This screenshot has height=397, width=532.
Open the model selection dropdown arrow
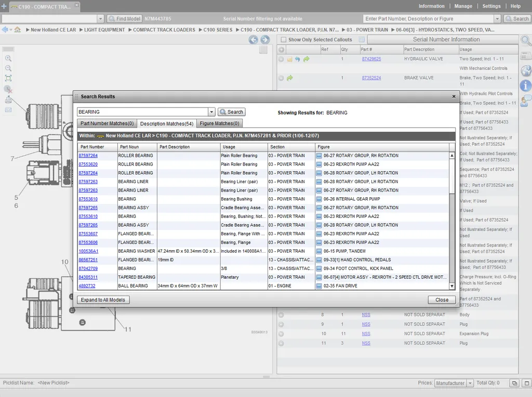pos(100,19)
